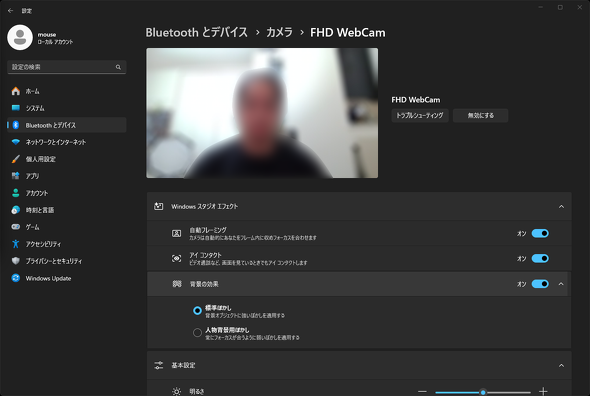Open アプリ in the sidebar

pyautogui.click(x=67, y=176)
